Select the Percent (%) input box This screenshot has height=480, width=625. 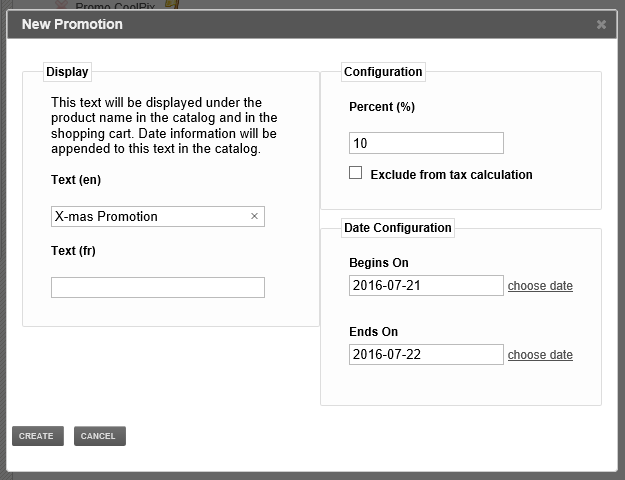(426, 143)
